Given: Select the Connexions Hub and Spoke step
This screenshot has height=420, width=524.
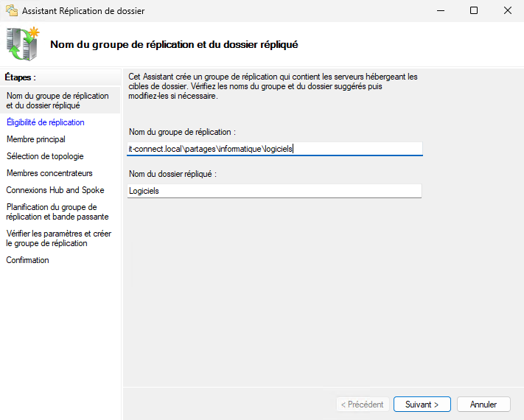Looking at the screenshot, I should 55,190.
